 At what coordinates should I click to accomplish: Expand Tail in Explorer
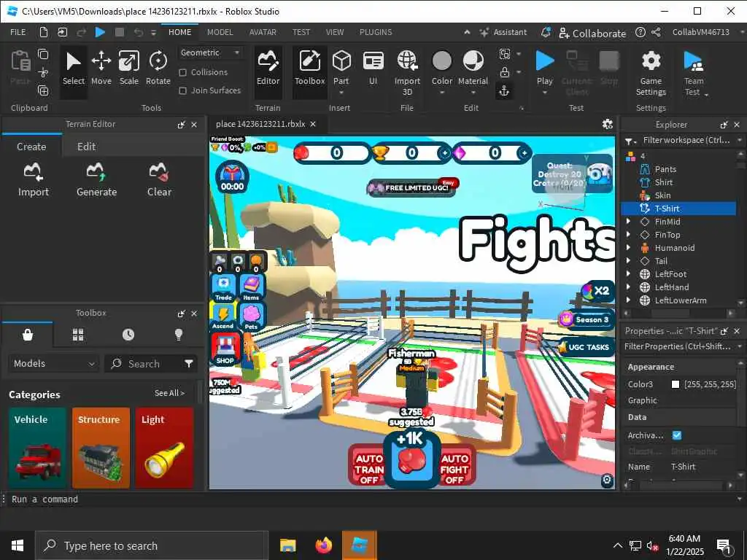(x=628, y=261)
